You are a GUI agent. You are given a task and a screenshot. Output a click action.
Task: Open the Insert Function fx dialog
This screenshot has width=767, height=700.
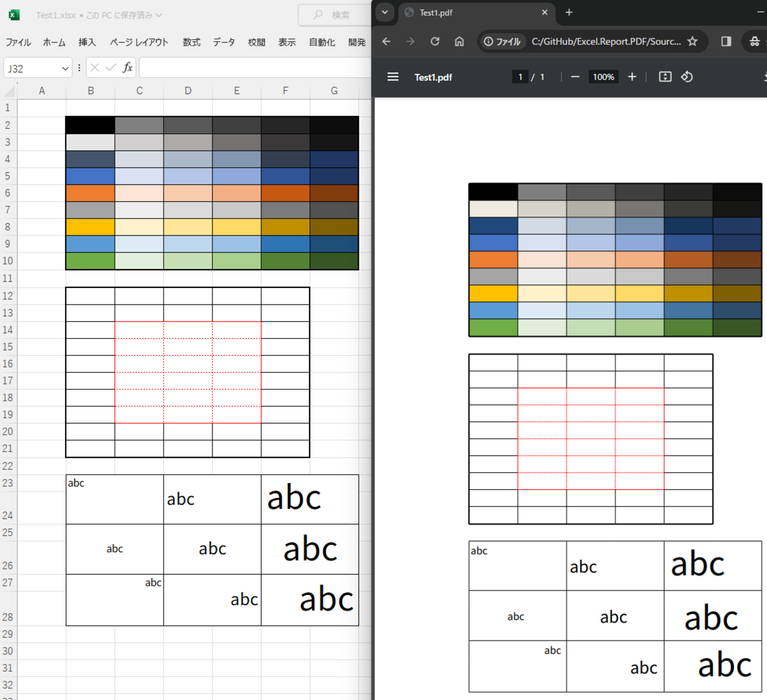pyautogui.click(x=127, y=68)
